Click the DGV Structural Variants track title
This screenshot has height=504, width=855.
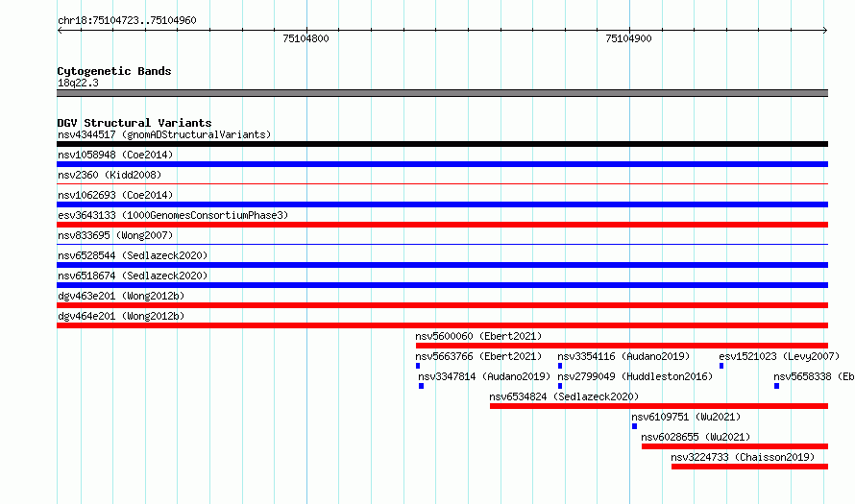coord(134,123)
